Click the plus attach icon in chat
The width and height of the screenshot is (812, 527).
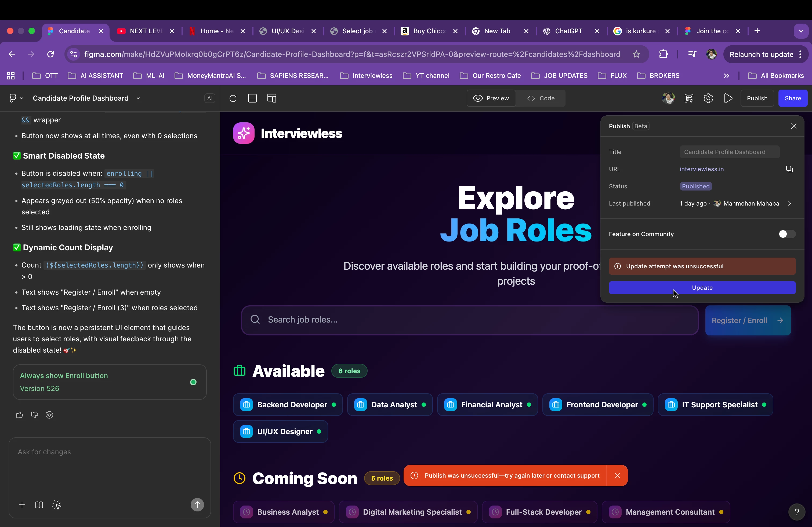point(22,505)
